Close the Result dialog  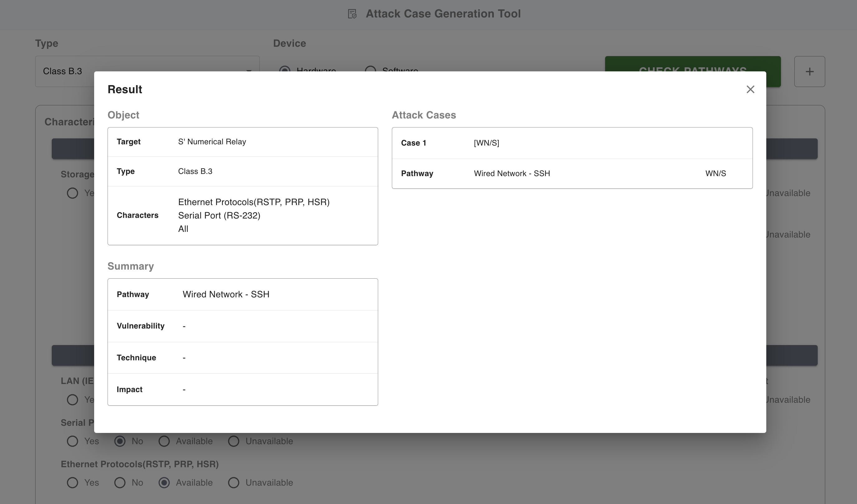(x=750, y=89)
